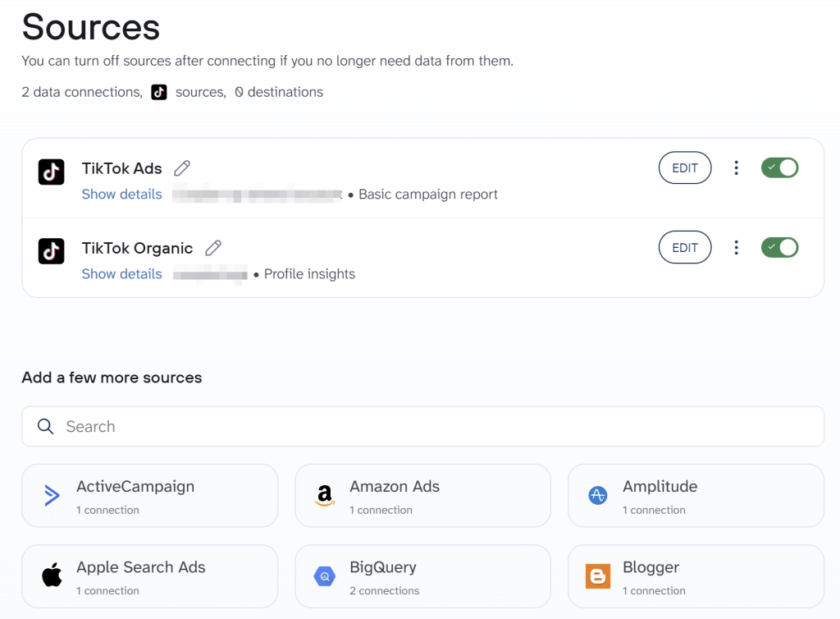Viewport: 840px width, 619px height.
Task: Toggle off the TikTok Ads source
Action: click(779, 168)
